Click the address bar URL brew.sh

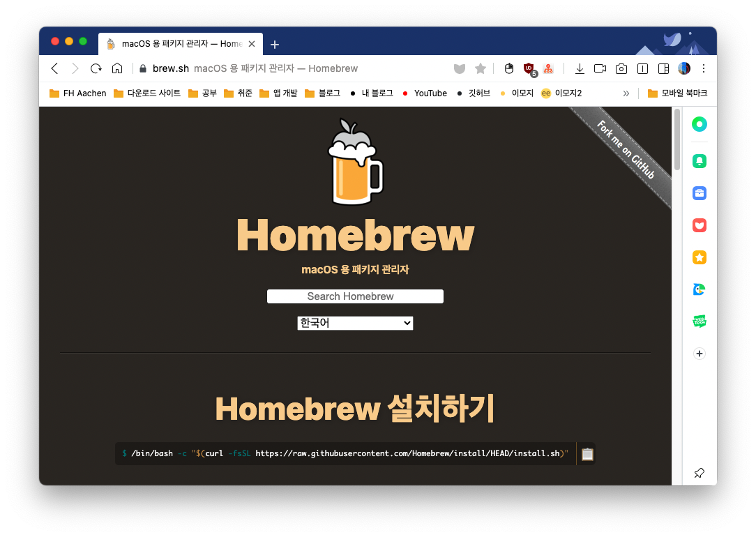pos(171,68)
